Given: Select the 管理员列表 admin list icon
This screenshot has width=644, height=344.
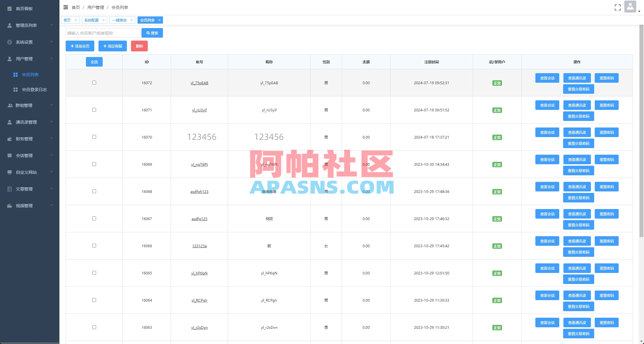Looking at the screenshot, I should [9, 25].
